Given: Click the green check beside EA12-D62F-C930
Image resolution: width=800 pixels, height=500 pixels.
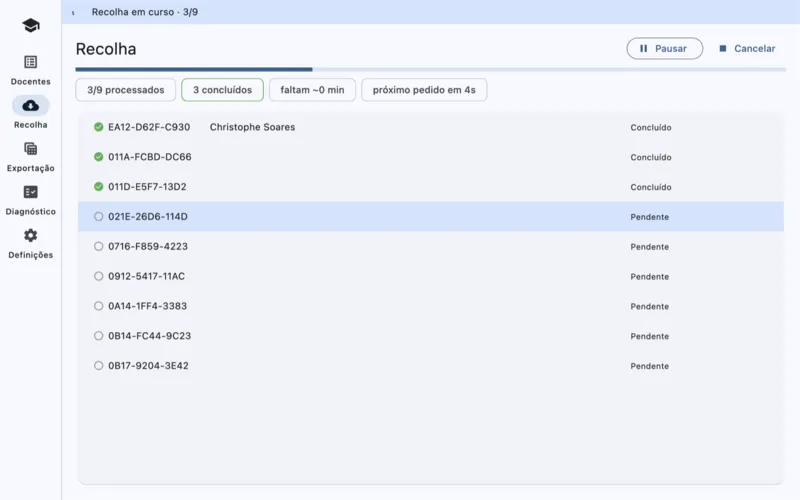Looking at the screenshot, I should coord(98,127).
